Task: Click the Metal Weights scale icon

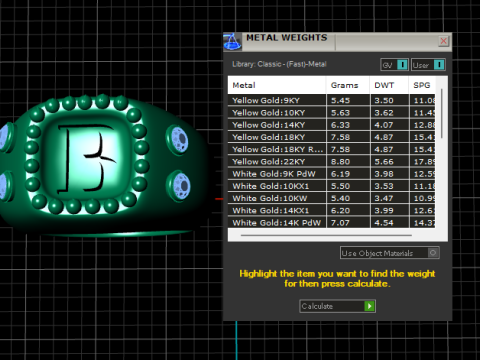Action: (x=232, y=42)
